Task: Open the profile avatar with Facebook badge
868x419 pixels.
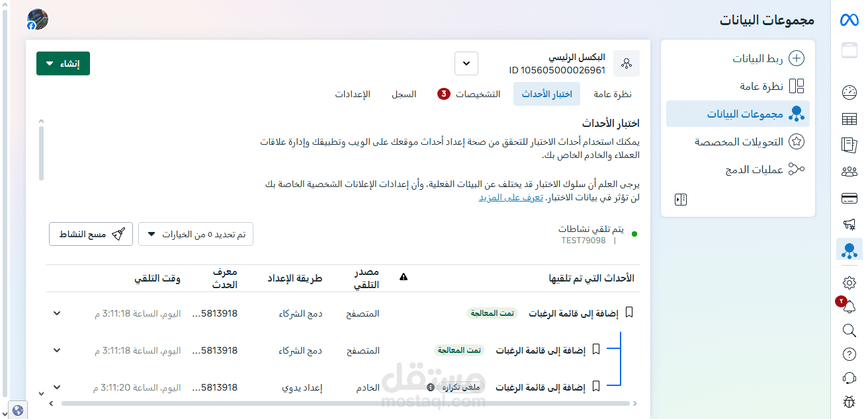Action: (x=38, y=20)
